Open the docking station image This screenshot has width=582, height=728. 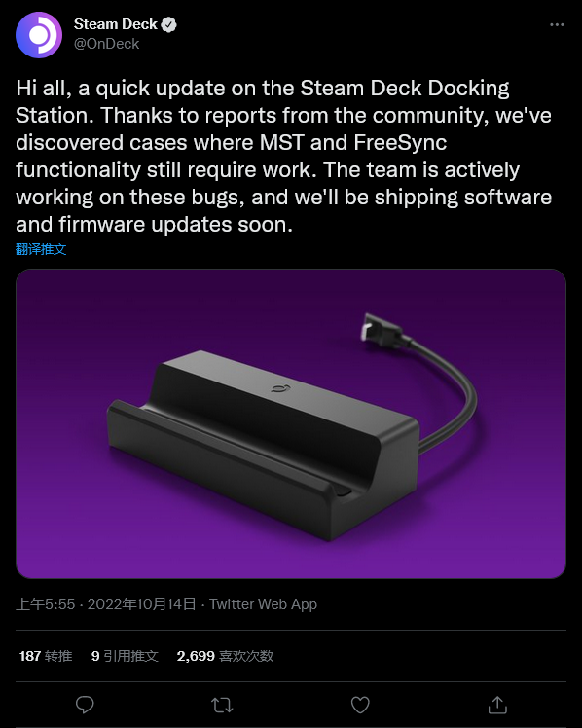[x=291, y=423]
